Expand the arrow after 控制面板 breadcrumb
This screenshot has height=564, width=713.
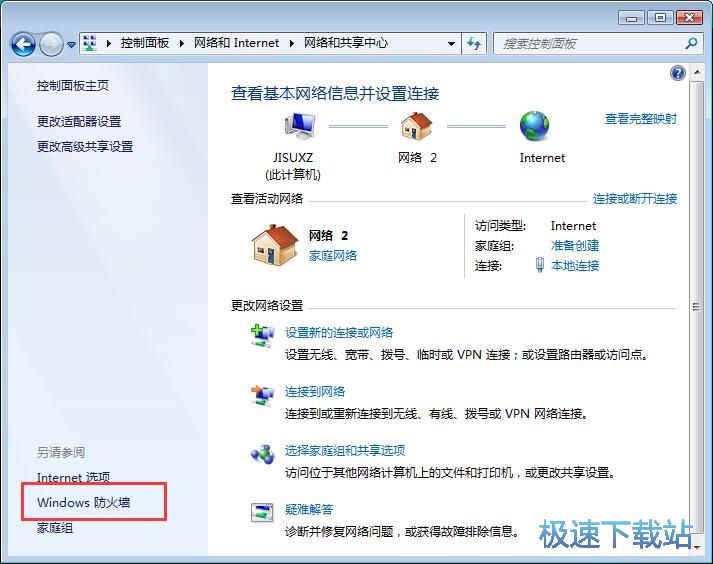pos(182,44)
